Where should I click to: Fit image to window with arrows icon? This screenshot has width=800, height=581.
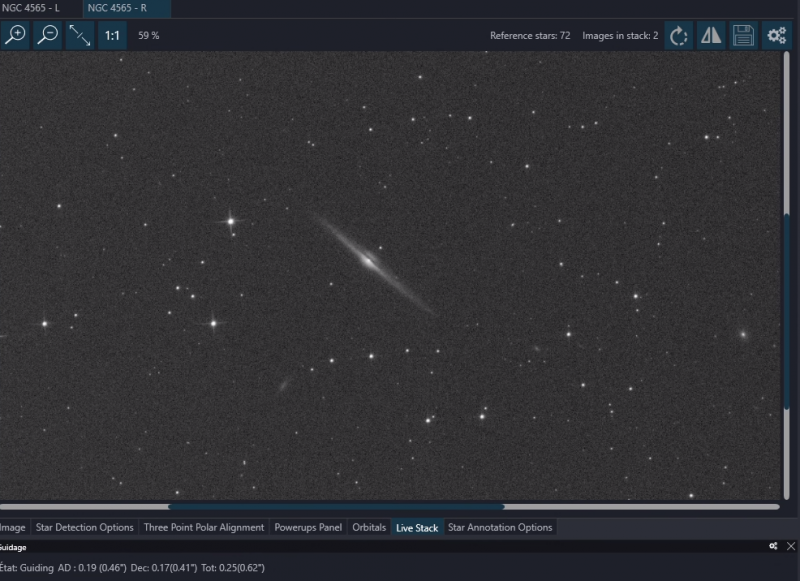(80, 35)
